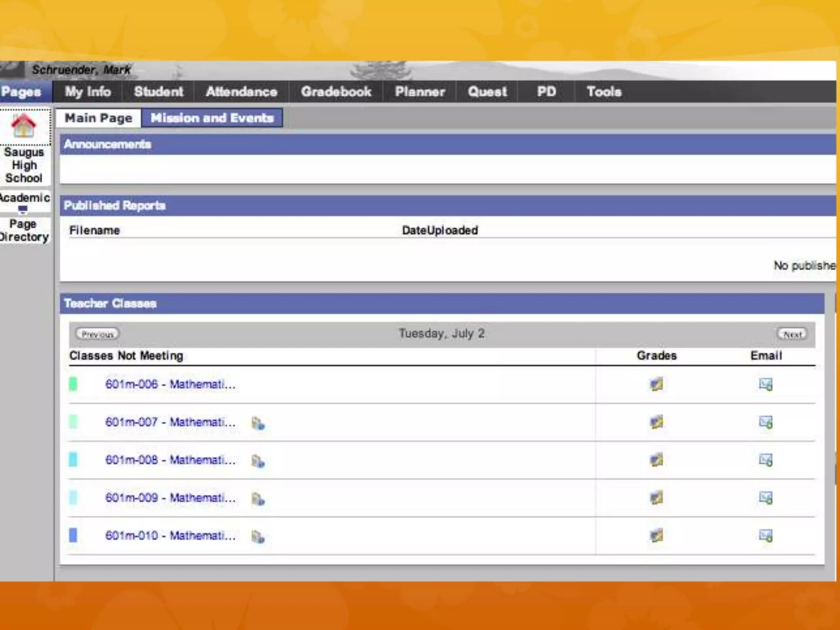Open the Gradebook menu
The width and height of the screenshot is (840, 630).
click(336, 91)
